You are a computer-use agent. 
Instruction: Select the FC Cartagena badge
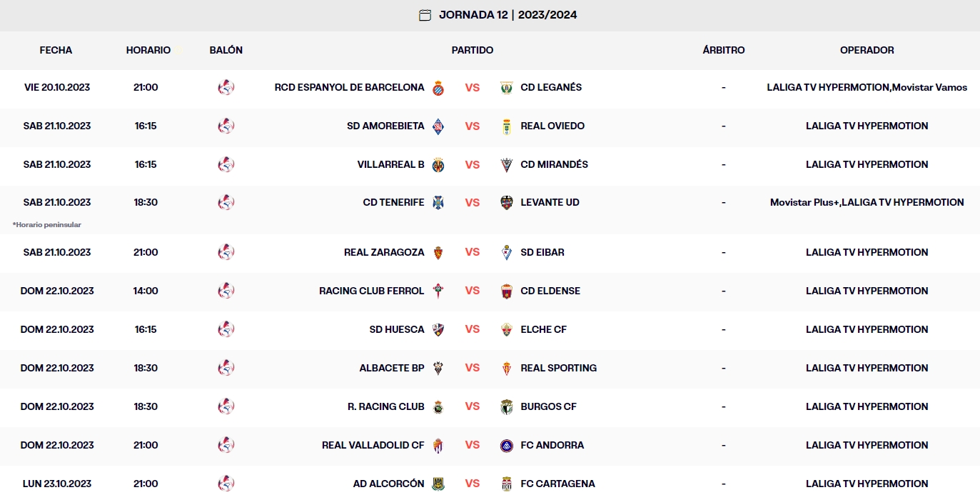click(x=507, y=483)
